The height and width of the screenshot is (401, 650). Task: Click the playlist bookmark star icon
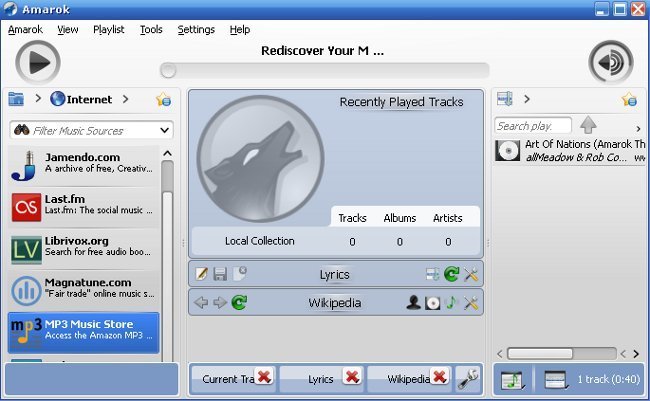click(629, 100)
